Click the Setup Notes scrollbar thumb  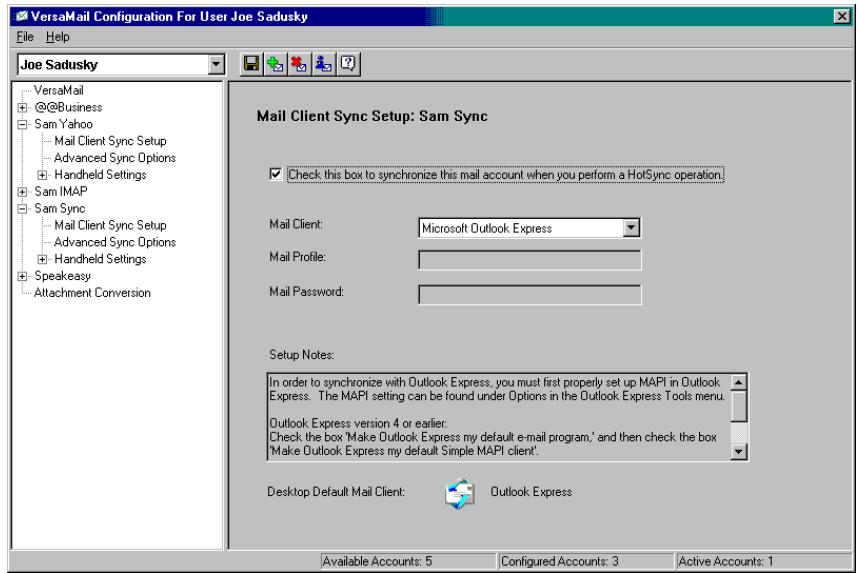click(x=739, y=406)
